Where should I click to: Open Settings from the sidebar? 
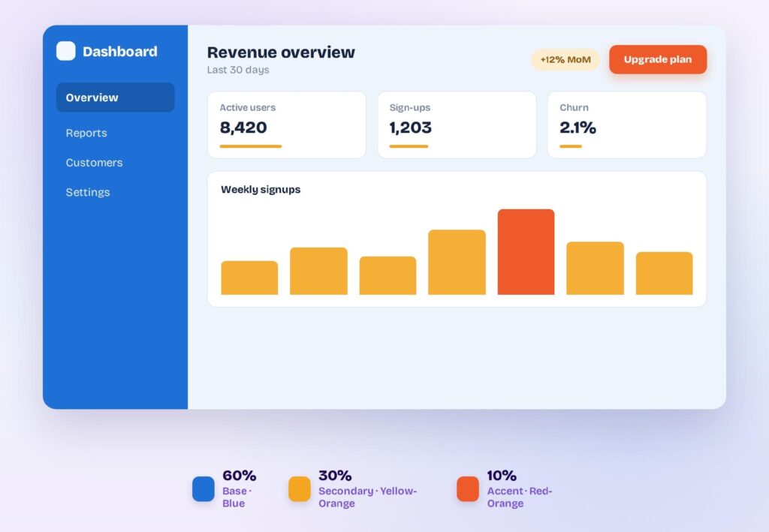tap(88, 192)
